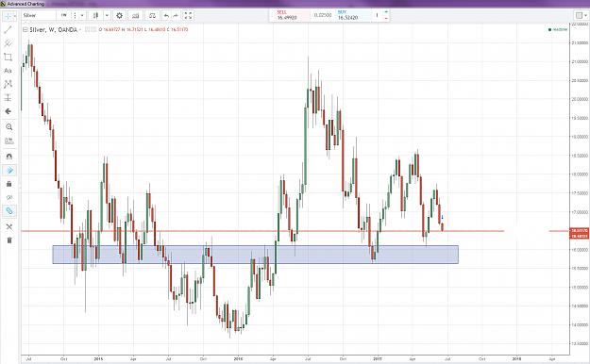Toggle fullscreen chart mode
This screenshot has width=590, height=364.
tap(188, 15)
